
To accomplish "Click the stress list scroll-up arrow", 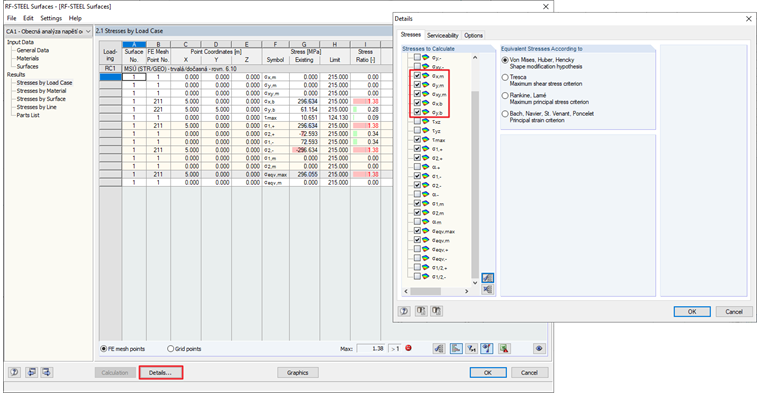I will tap(475, 58).
